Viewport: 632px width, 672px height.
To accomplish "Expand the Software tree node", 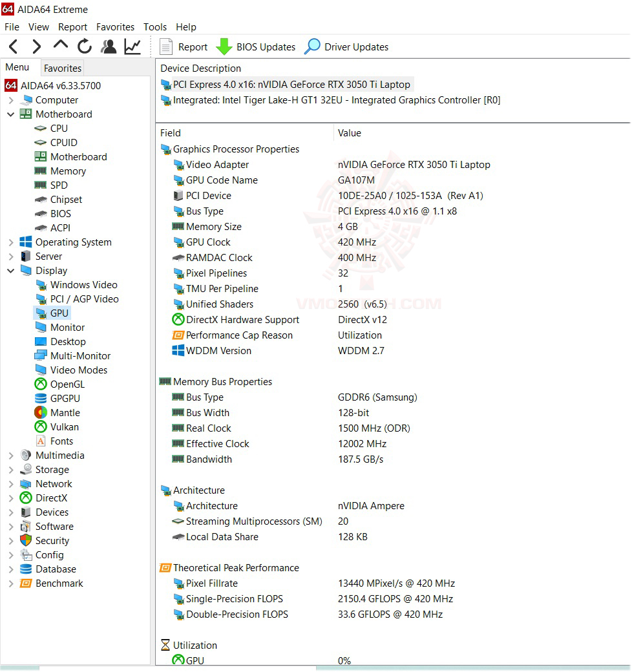I will pos(11,527).
